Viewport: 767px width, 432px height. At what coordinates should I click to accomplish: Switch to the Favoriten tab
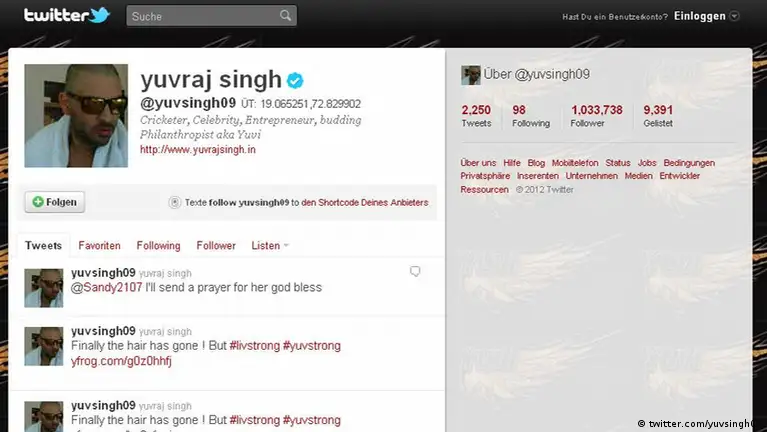(x=99, y=246)
